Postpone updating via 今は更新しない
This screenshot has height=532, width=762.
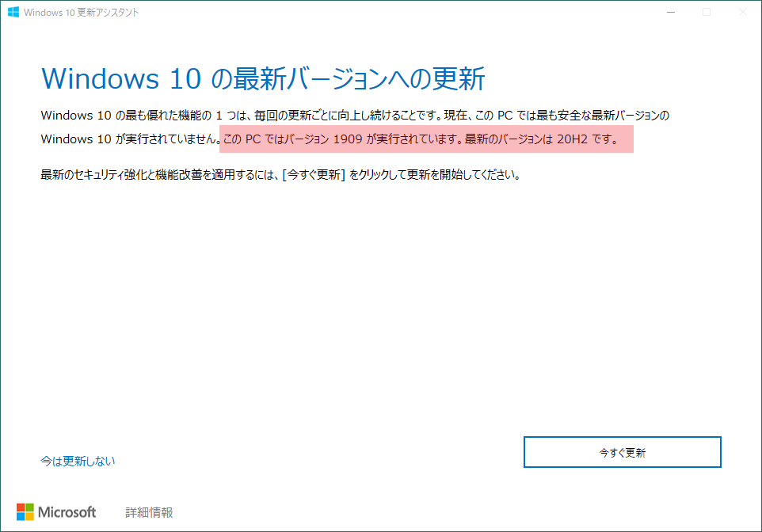click(77, 460)
